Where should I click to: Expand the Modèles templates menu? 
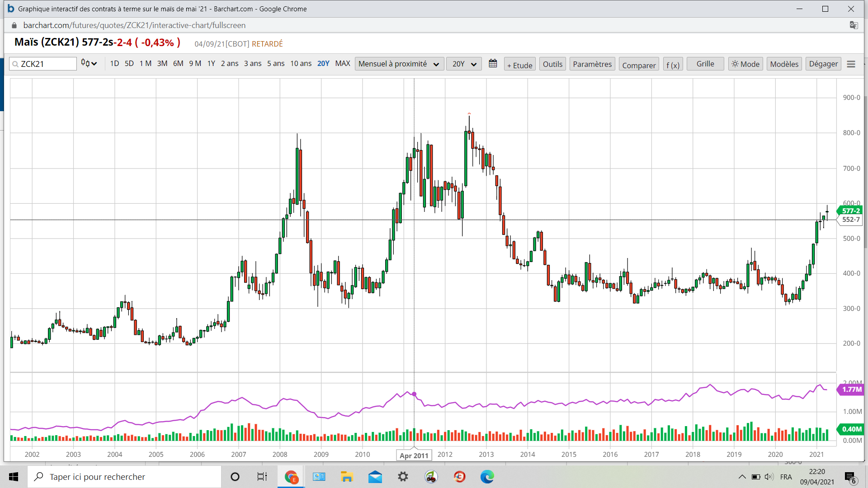tap(784, 64)
